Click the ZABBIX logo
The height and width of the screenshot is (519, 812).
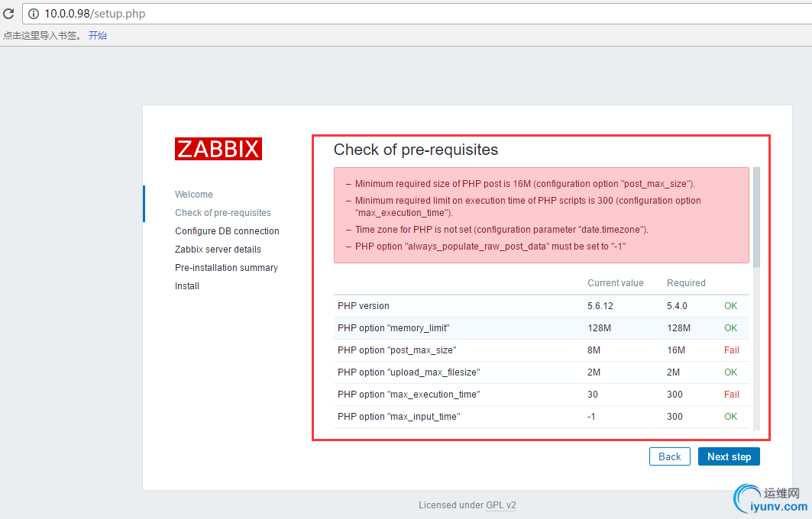[218, 149]
